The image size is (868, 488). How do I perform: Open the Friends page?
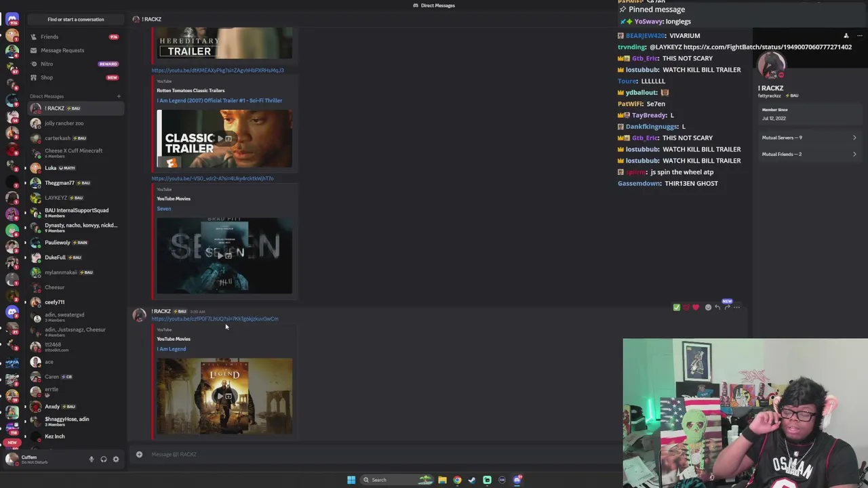click(76, 37)
